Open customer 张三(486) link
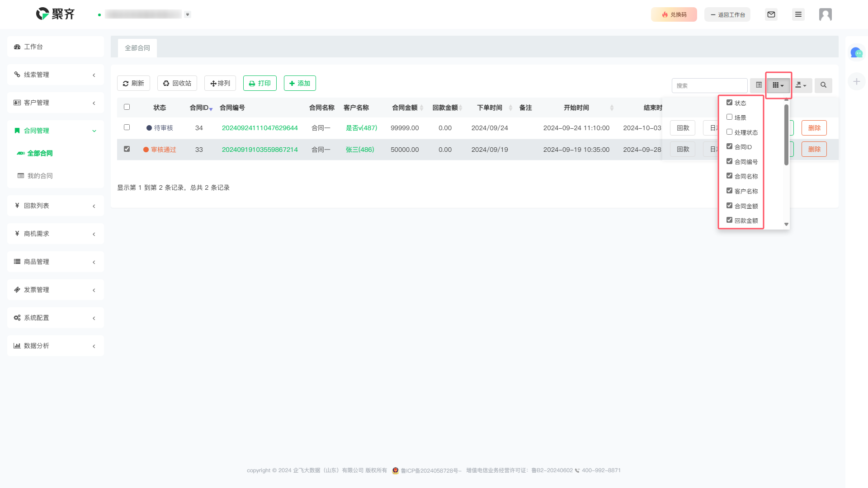Screen dimensions: 868x488 (360, 150)
